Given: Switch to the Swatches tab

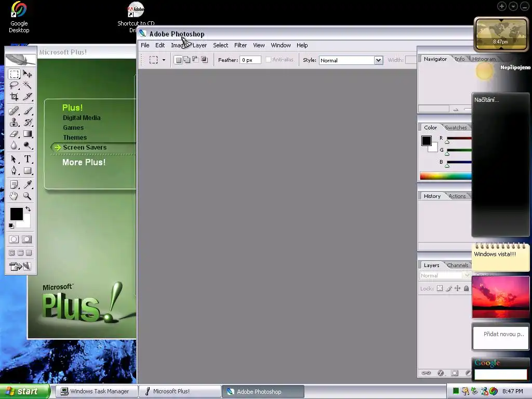Looking at the screenshot, I should point(456,128).
